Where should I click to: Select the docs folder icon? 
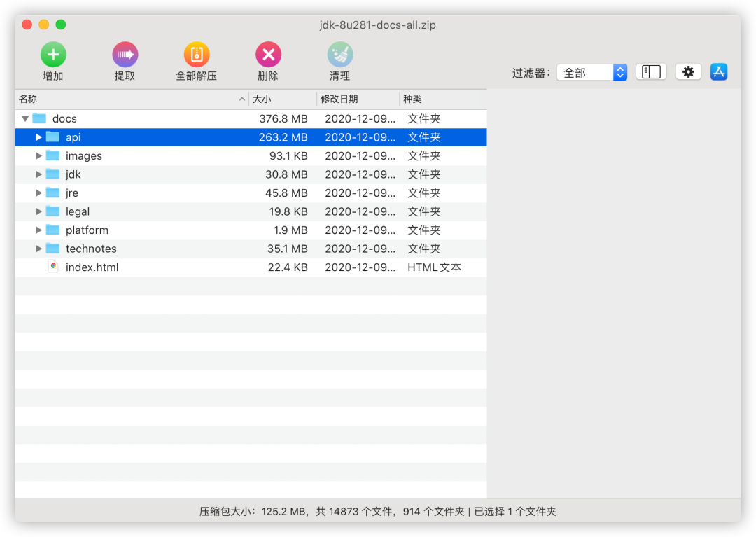(39, 118)
